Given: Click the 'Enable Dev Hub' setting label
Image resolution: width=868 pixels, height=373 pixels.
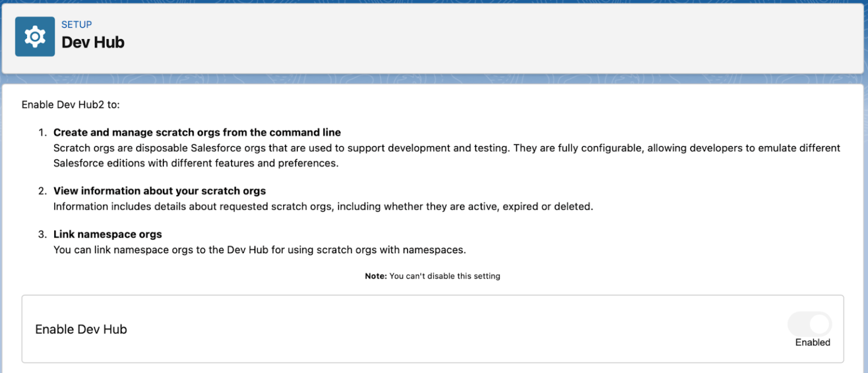Looking at the screenshot, I should click(x=81, y=329).
